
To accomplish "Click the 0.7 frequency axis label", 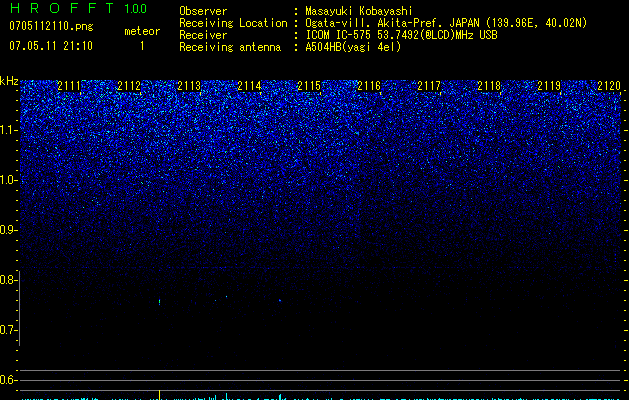I will click(x=9, y=330).
